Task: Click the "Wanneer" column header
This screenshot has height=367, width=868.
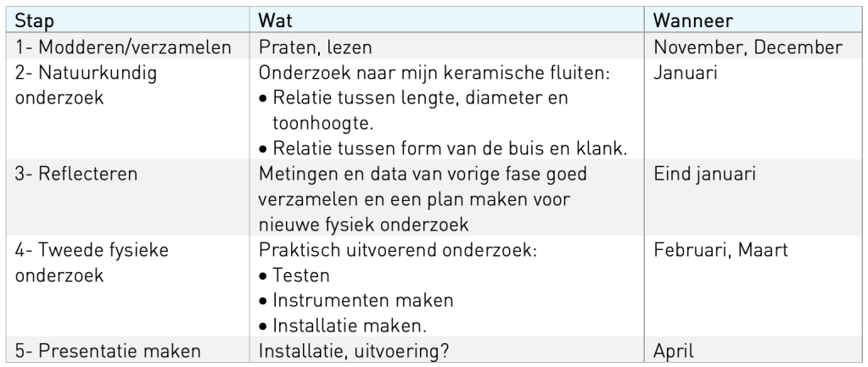Action: (x=692, y=19)
